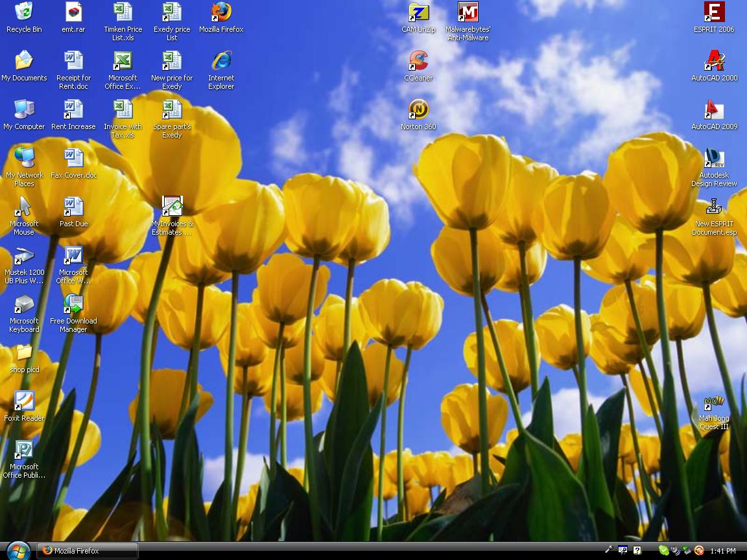This screenshot has height=560, width=747.
Task: Select the CCleaner shortcut icon
Action: pyautogui.click(x=418, y=61)
